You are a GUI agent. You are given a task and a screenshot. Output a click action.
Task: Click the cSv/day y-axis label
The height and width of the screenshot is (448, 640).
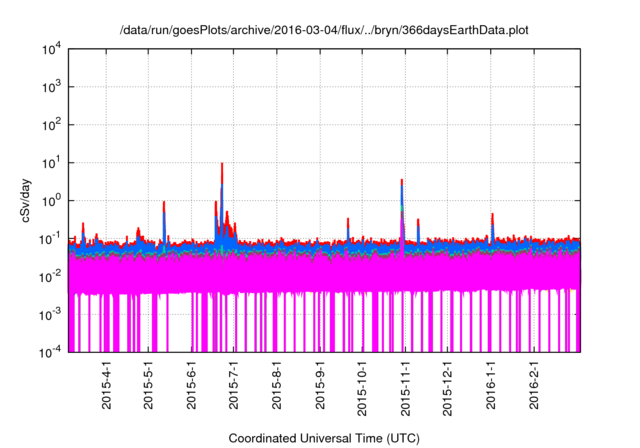[25, 200]
